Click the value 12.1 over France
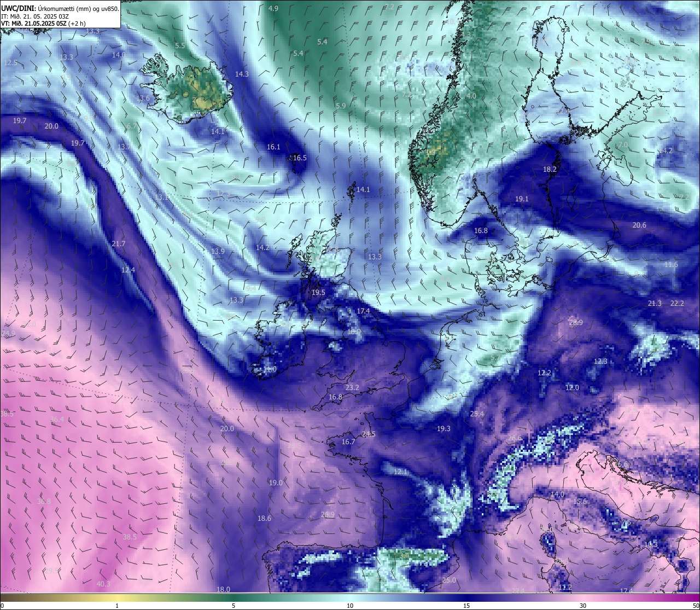700x610 pixels. pos(400,472)
